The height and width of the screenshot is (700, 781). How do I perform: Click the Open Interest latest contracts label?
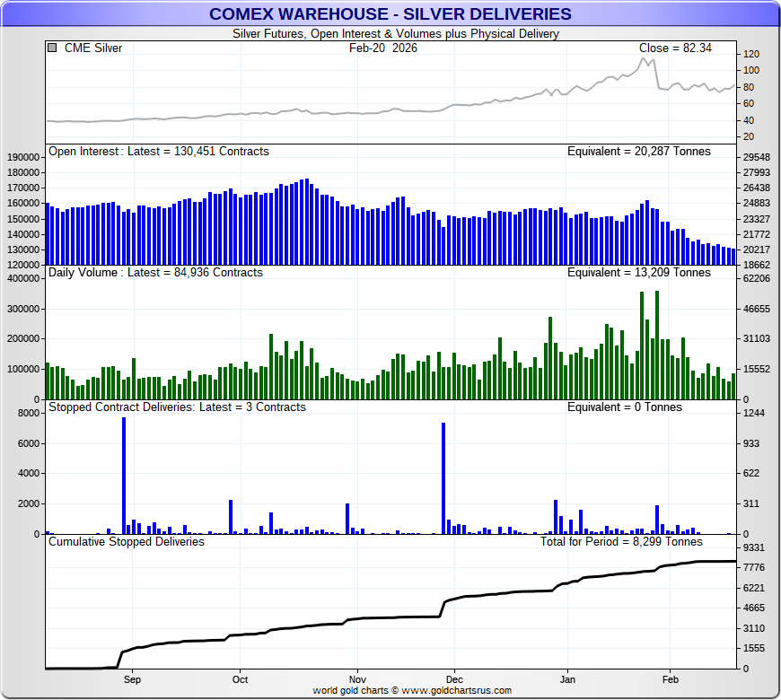tap(159, 152)
